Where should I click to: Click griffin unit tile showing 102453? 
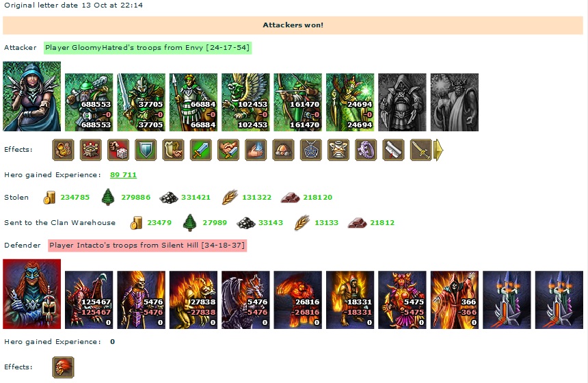click(245, 102)
